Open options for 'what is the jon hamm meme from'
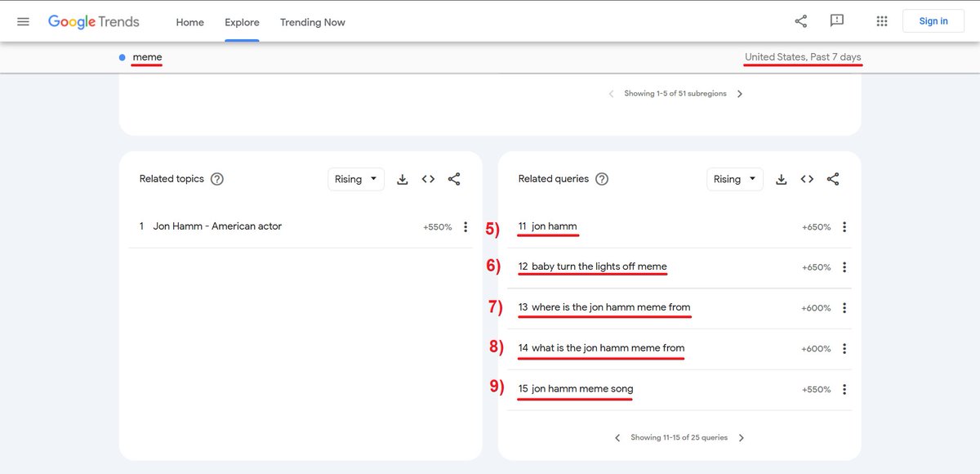 844,349
